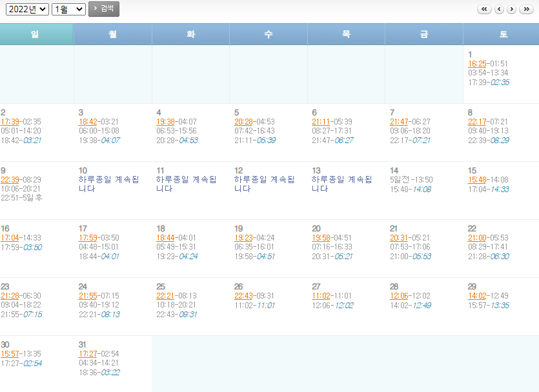
Task: Click the 06:53-15:56 entry on day 4
Action: click(x=176, y=131)
